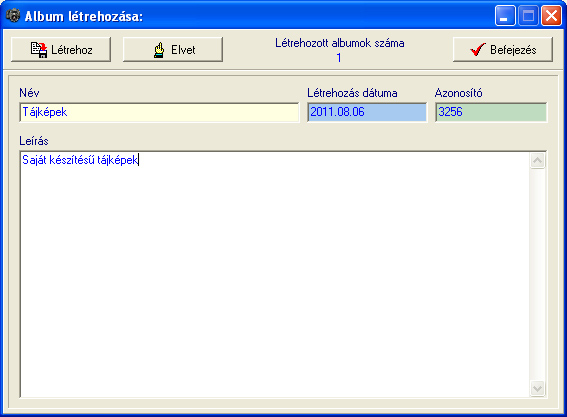
Task: Focus the Név field containing Tájképek
Action: pyautogui.click(x=159, y=112)
